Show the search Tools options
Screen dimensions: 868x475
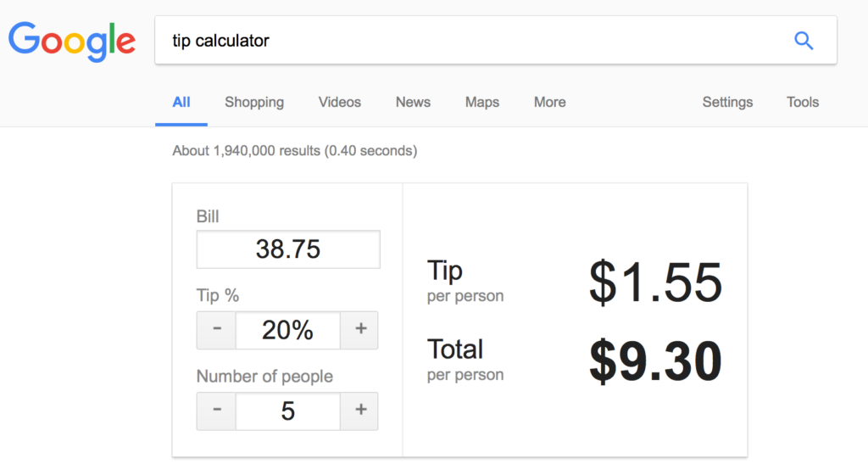pyautogui.click(x=803, y=103)
